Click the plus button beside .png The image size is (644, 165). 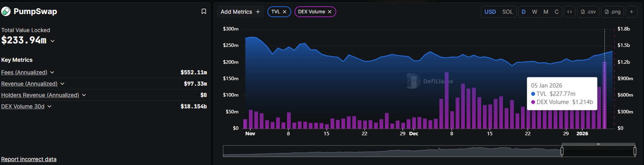point(631,12)
